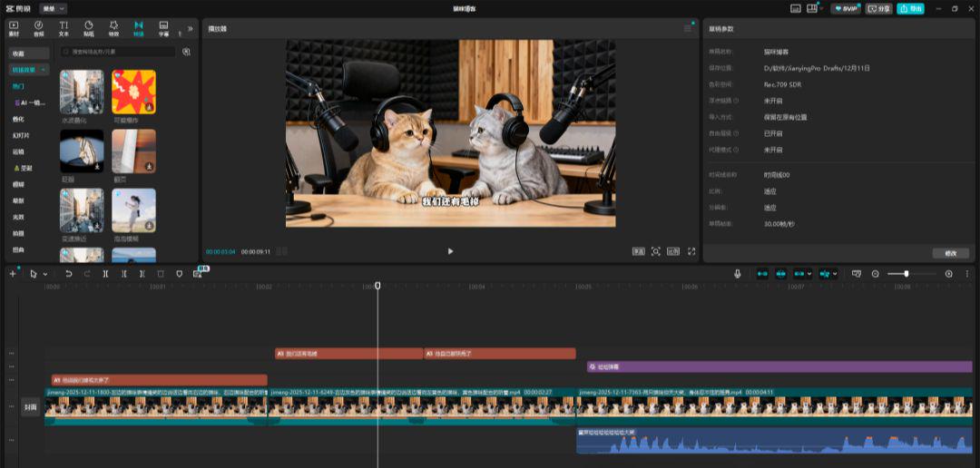This screenshot has height=468, width=980.
Task: Switch to the 文本 (Text) tab
Action: pyautogui.click(x=64, y=28)
